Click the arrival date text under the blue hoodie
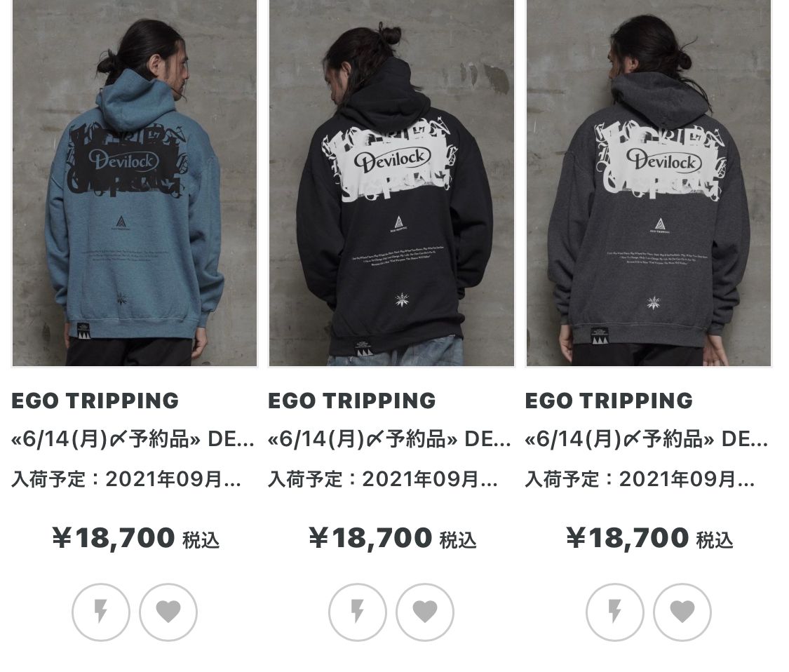The height and width of the screenshot is (672, 789). click(x=126, y=478)
